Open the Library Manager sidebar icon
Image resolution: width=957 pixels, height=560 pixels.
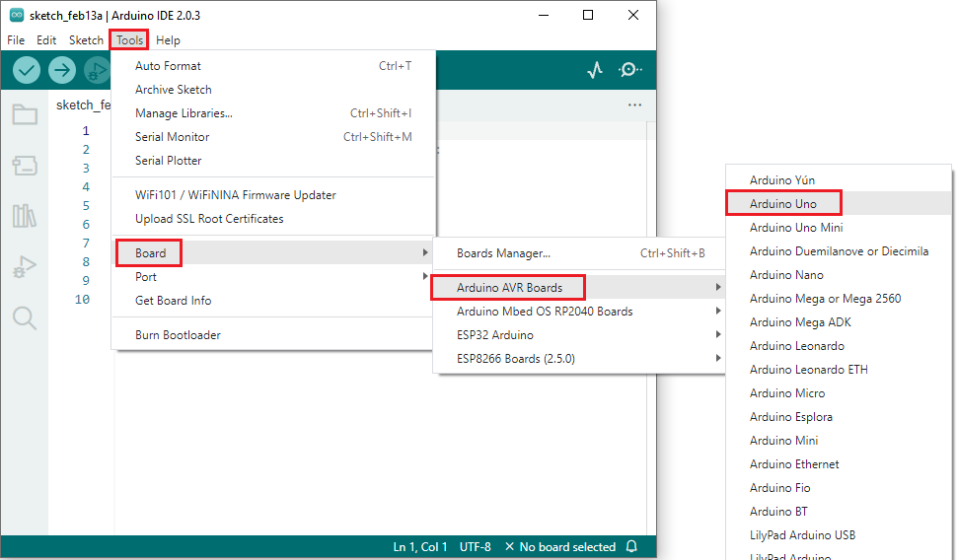pyautogui.click(x=25, y=216)
